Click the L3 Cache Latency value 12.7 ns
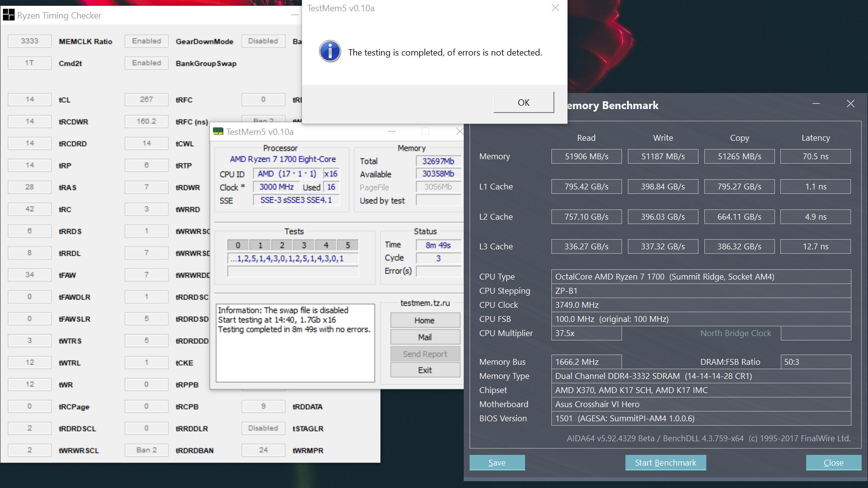Image resolution: width=868 pixels, height=488 pixels. point(815,246)
